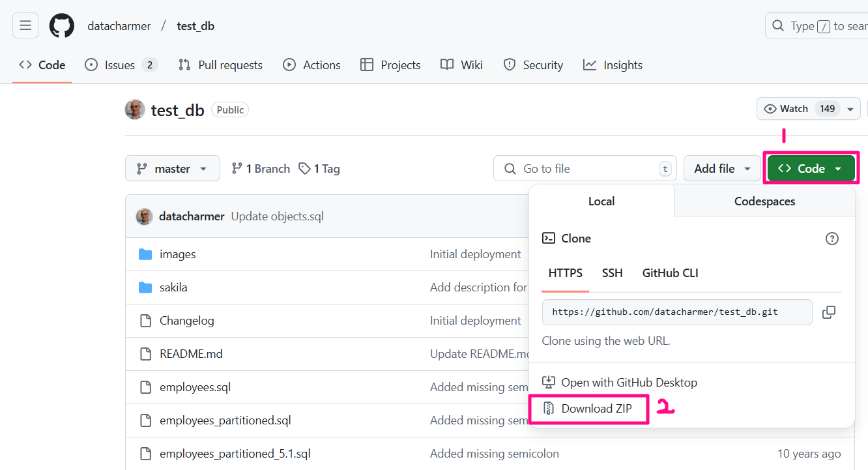
Task: Open employees_partitioned_5.1.sql file
Action: click(235, 454)
